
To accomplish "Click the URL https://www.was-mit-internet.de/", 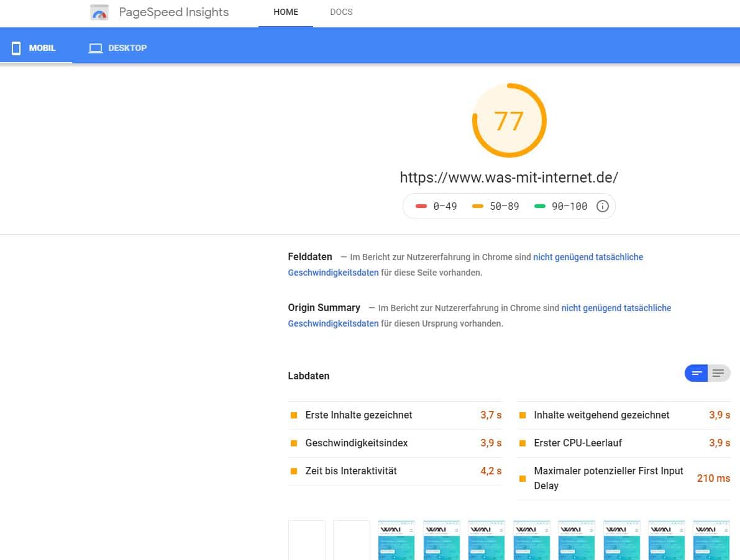I will (x=509, y=177).
